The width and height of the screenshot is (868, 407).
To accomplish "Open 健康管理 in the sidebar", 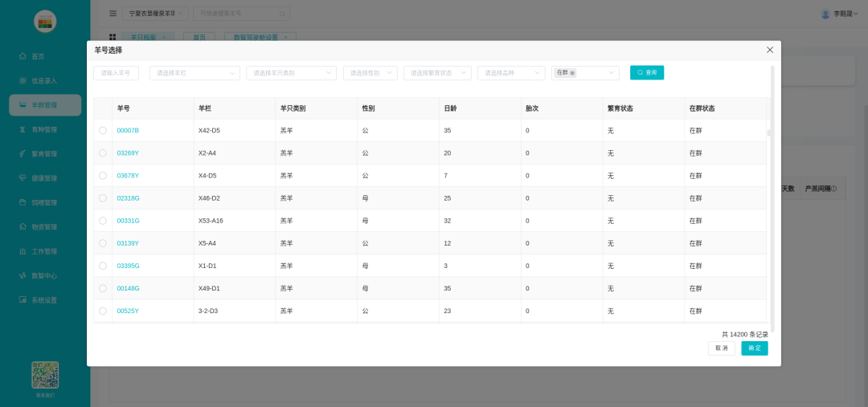I will click(x=44, y=178).
